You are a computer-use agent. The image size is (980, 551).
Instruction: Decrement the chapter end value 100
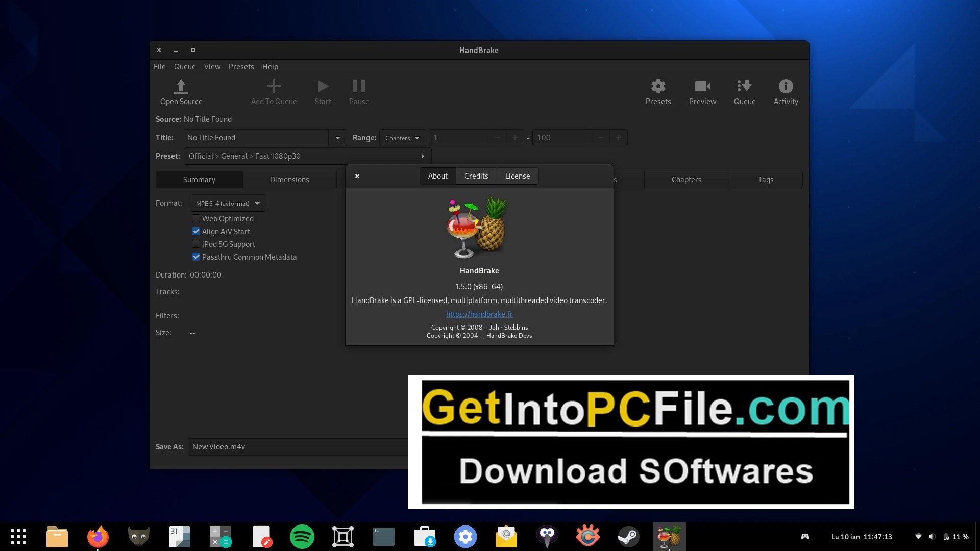[601, 138]
